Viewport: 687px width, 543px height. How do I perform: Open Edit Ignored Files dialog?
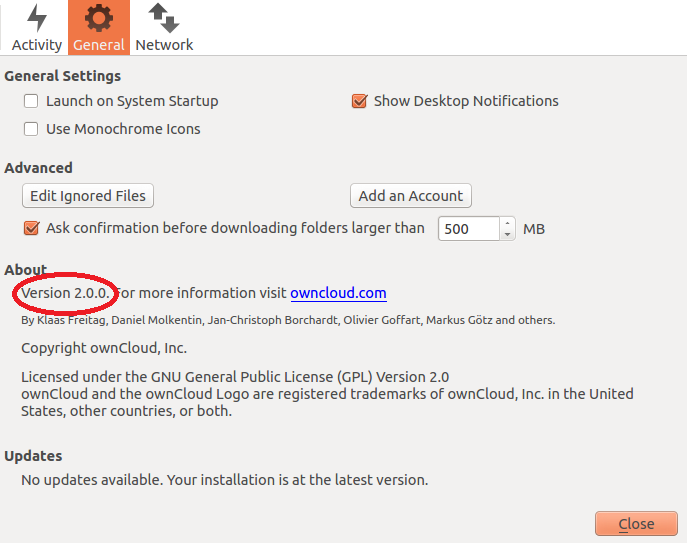(88, 195)
